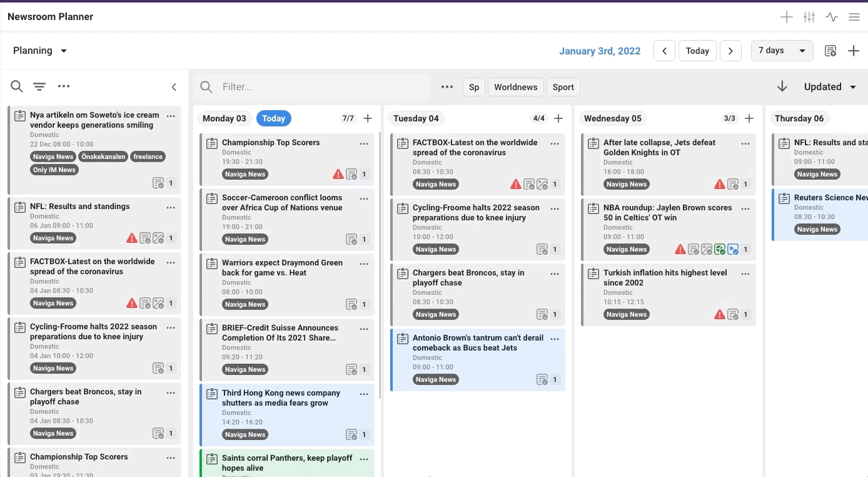Open the sidebar filter lines icon
Viewport: 868px width, 477px height.
click(39, 87)
